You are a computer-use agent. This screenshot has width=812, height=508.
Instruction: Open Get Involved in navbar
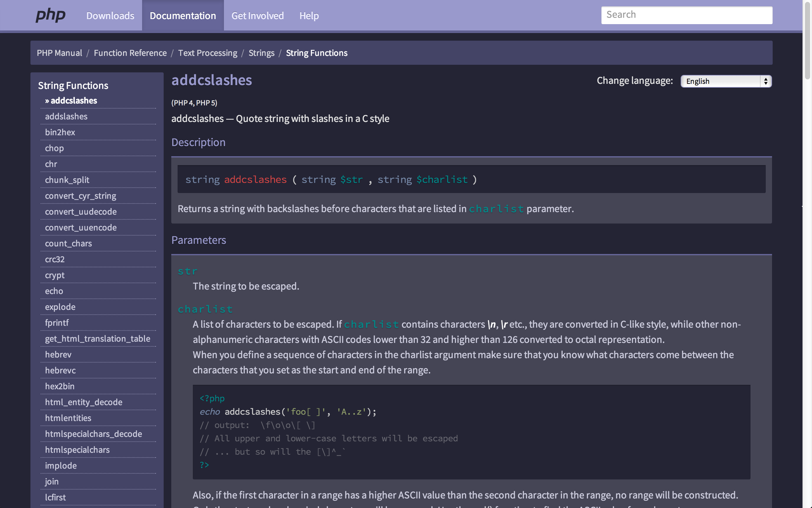[x=257, y=16]
